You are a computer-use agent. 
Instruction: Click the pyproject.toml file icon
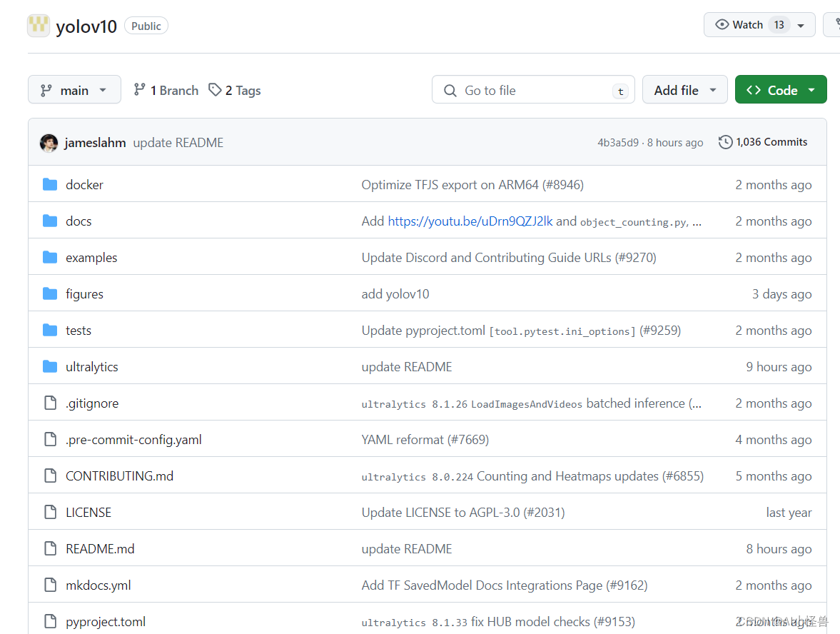click(51, 622)
